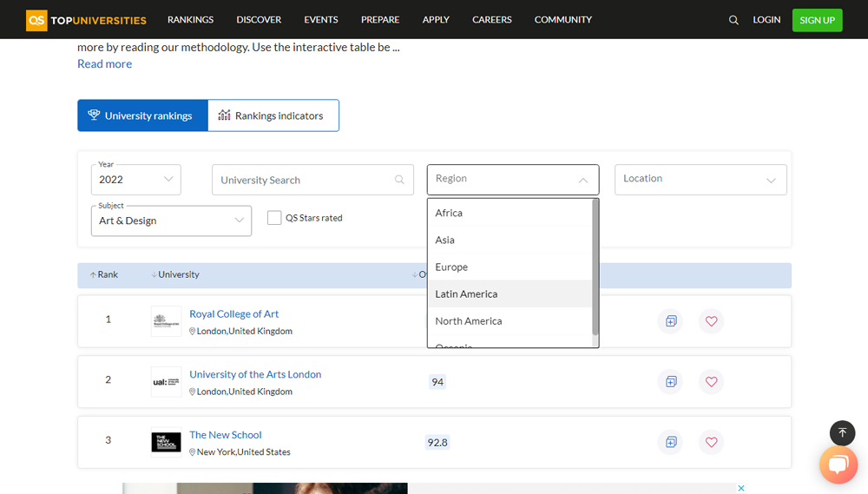This screenshot has height=494, width=868.
Task: Click the QS TopUniversities logo
Action: [x=86, y=20]
